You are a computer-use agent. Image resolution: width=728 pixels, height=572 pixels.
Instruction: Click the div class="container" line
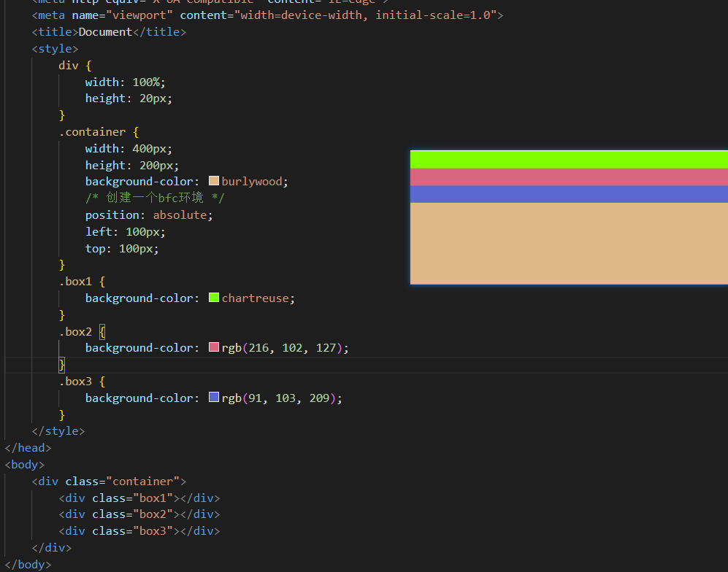pyautogui.click(x=109, y=482)
